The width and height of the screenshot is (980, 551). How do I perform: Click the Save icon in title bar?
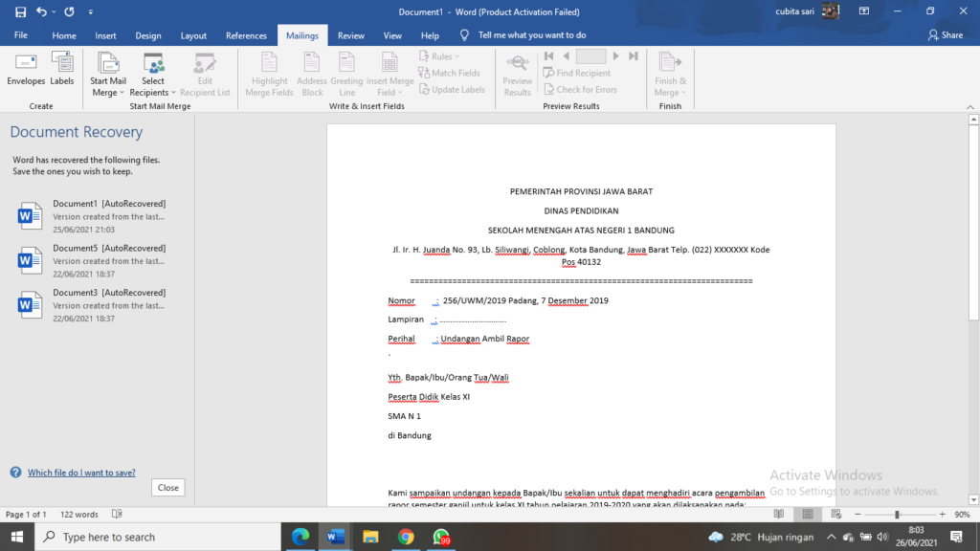pyautogui.click(x=21, y=11)
